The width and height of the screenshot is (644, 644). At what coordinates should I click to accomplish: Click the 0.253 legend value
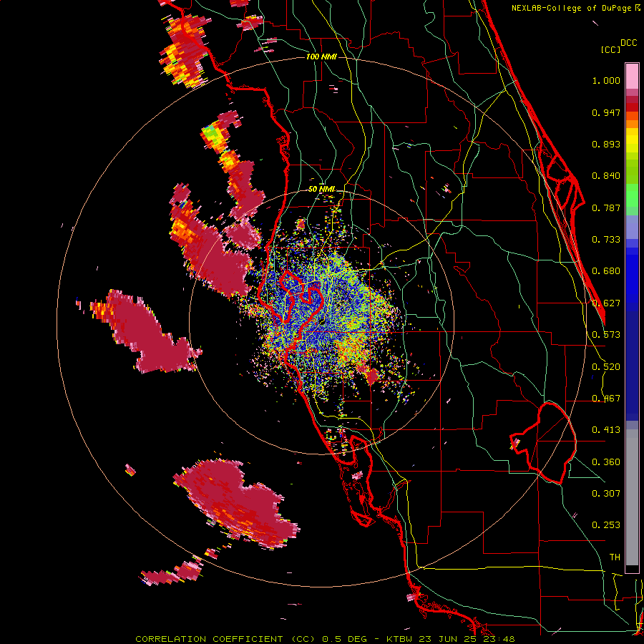pyautogui.click(x=606, y=525)
